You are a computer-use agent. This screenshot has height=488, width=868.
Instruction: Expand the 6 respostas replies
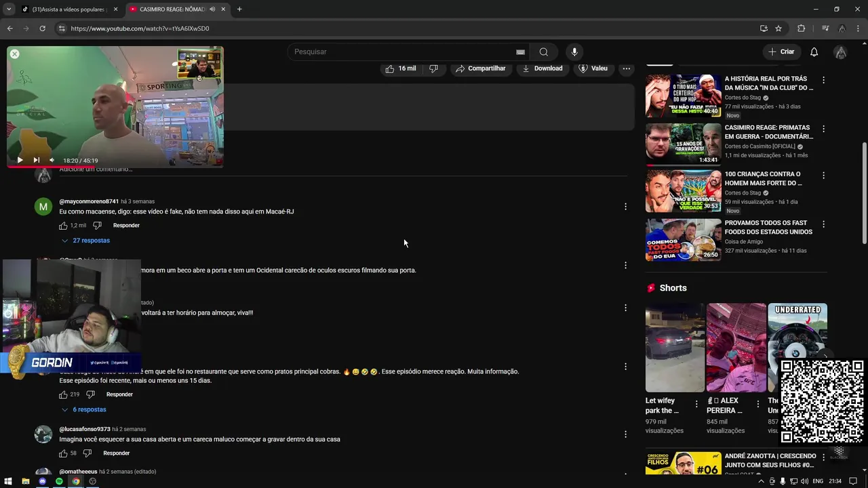coord(84,410)
